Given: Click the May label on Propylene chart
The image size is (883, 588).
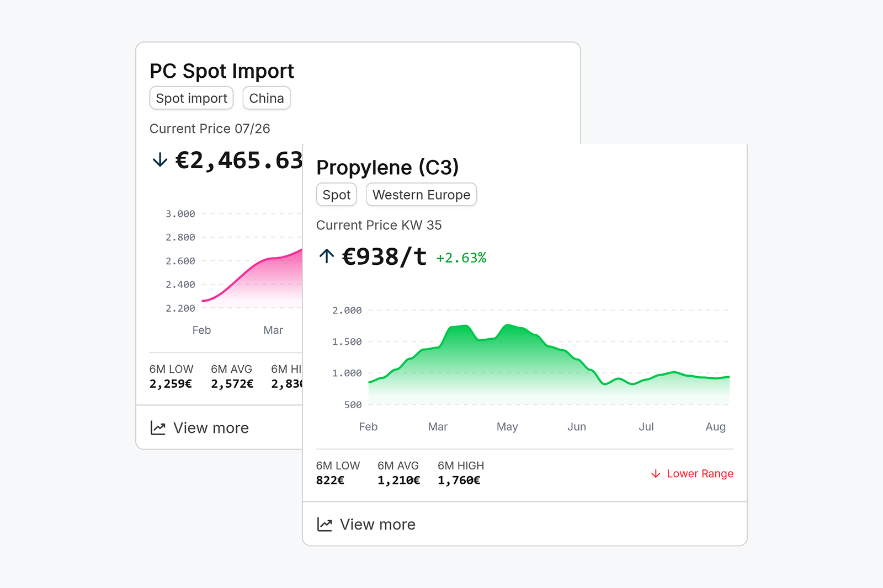Looking at the screenshot, I should (507, 427).
